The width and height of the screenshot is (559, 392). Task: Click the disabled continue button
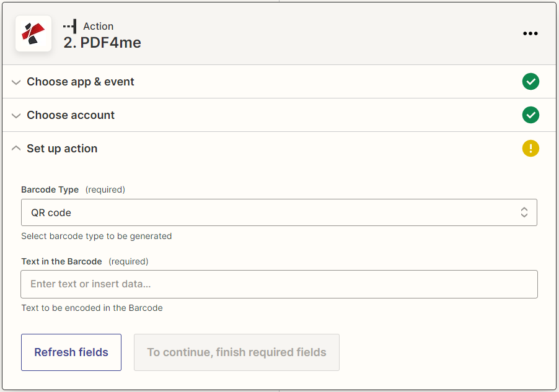236,351
